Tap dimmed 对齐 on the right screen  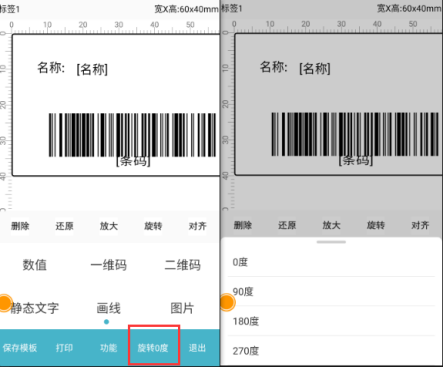click(x=420, y=225)
